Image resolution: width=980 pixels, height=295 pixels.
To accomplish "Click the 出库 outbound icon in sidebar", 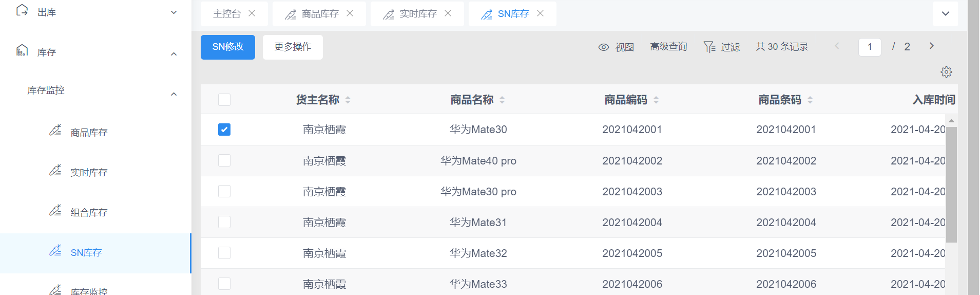I will 22,11.
